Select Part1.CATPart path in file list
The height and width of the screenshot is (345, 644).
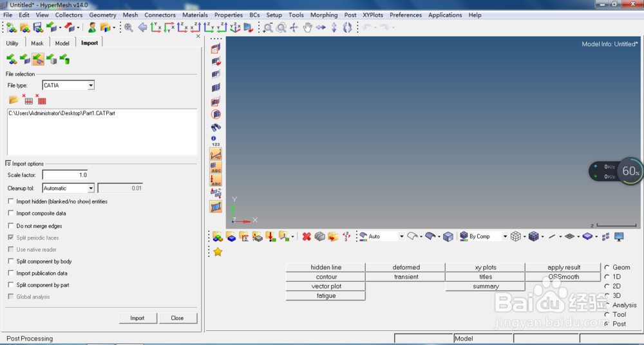[62, 113]
